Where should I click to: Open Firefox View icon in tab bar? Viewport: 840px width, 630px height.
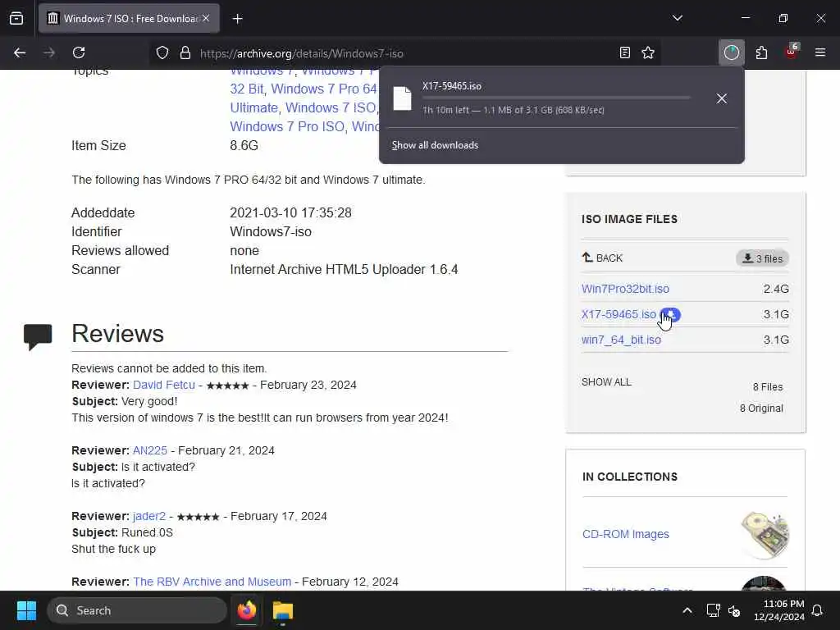tap(16, 18)
